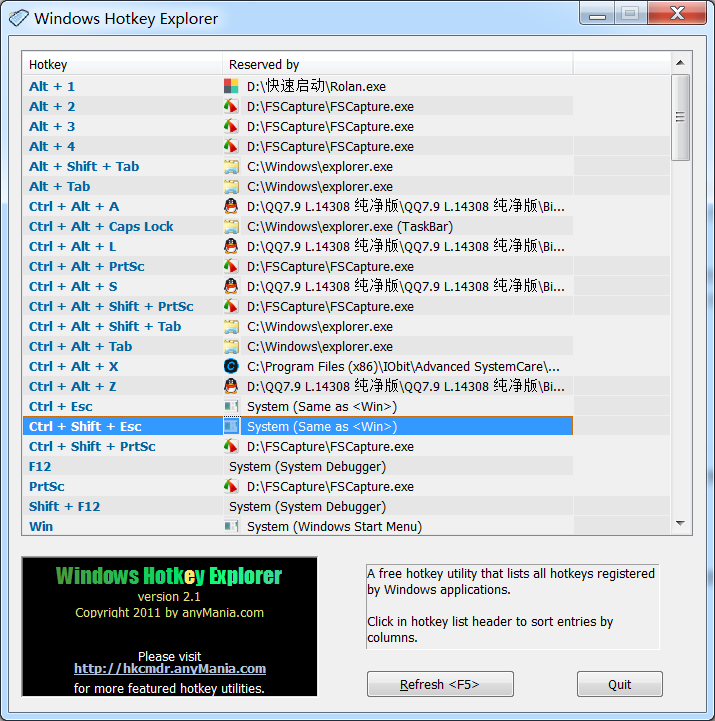Sort the list by the Reserved by header

pyautogui.click(x=398, y=64)
